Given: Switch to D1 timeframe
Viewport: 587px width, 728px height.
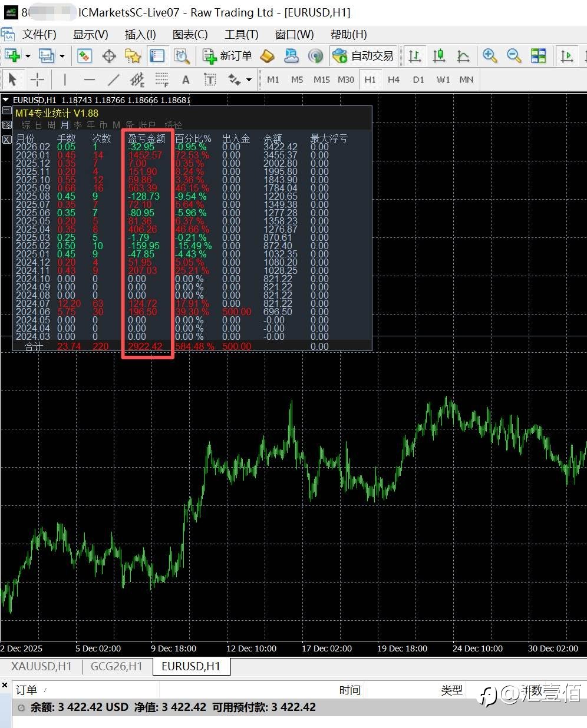Looking at the screenshot, I should pyautogui.click(x=418, y=80).
